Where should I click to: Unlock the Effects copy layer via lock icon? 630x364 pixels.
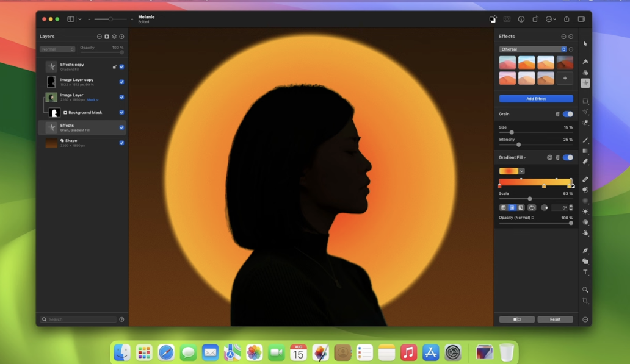115,66
